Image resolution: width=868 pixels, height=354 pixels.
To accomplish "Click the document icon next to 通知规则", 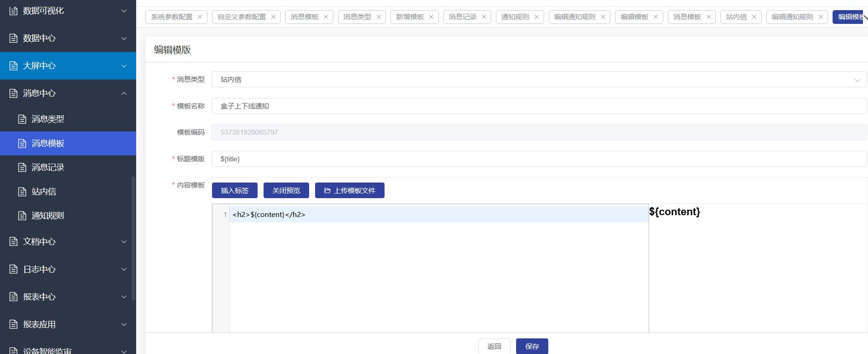I will point(22,216).
